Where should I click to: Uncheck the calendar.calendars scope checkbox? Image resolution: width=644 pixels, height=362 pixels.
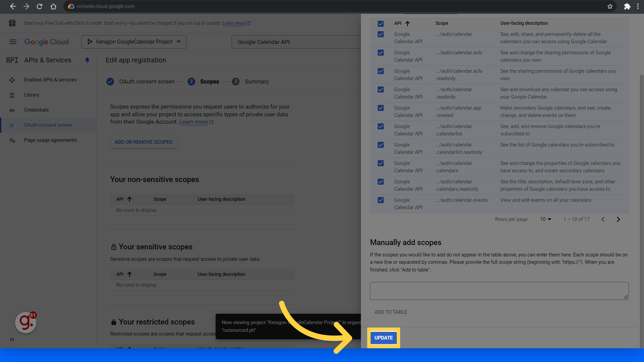(381, 163)
